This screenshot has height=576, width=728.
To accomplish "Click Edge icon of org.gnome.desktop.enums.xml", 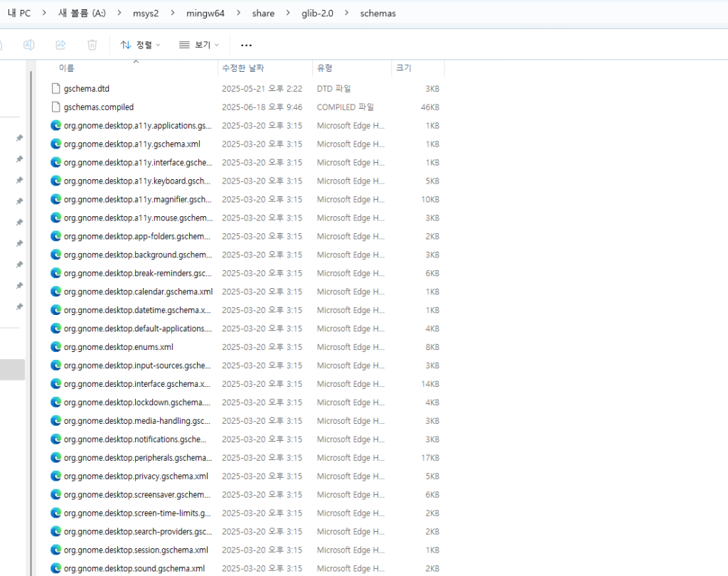I will point(55,347).
